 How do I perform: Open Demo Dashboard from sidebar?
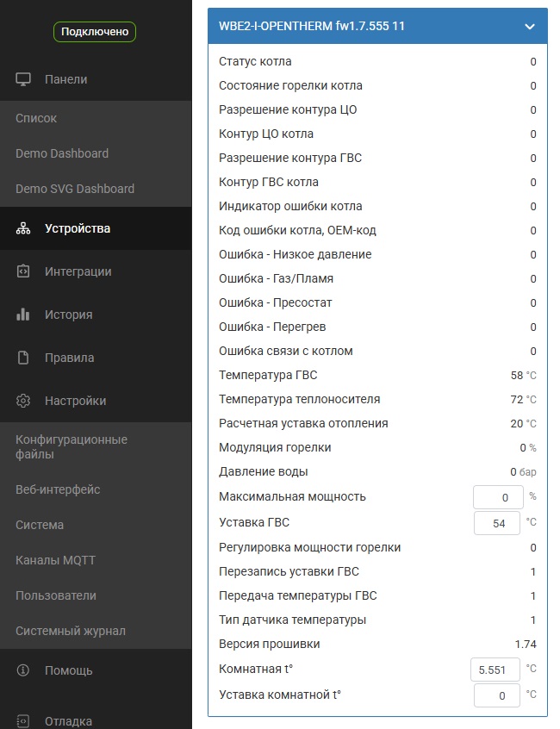(62, 153)
